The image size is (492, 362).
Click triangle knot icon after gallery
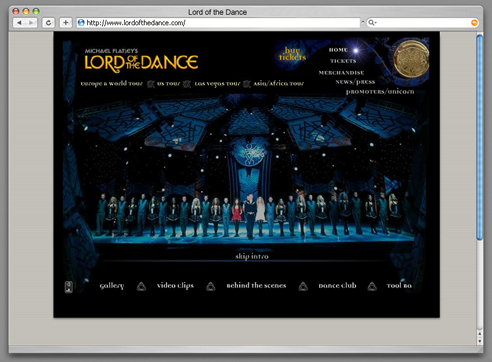141,286
